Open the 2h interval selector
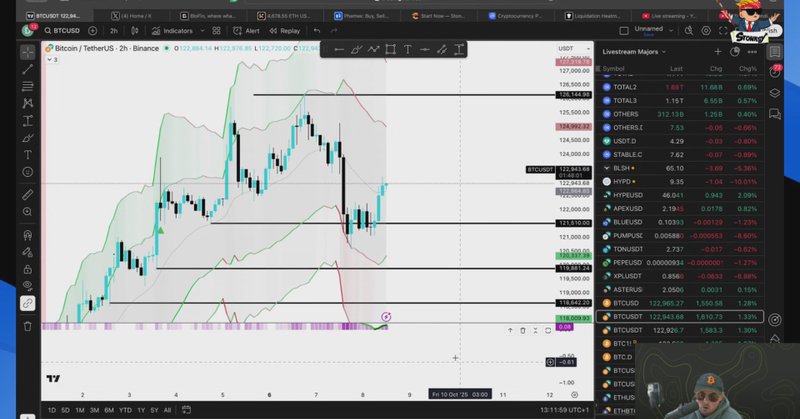This screenshot has height=419, width=800. point(114,31)
